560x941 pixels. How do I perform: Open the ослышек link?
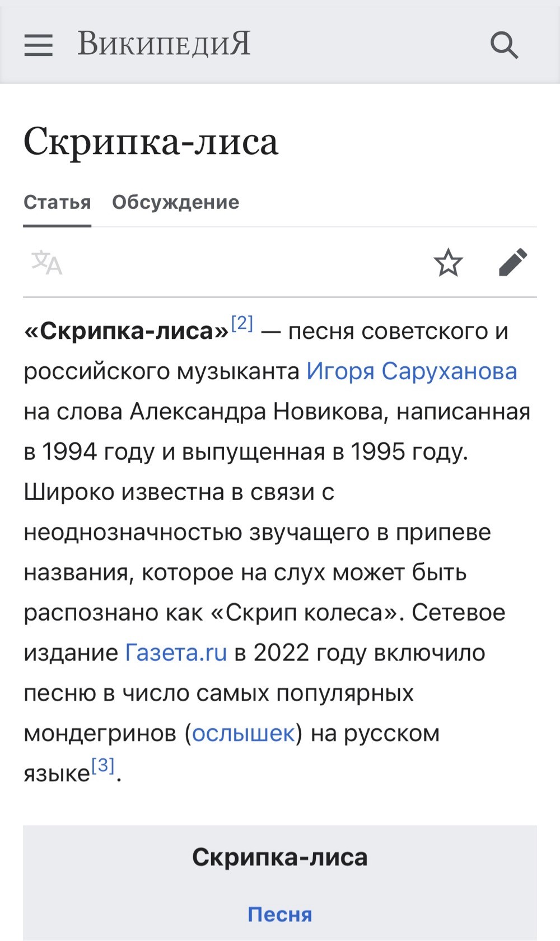pyautogui.click(x=243, y=733)
